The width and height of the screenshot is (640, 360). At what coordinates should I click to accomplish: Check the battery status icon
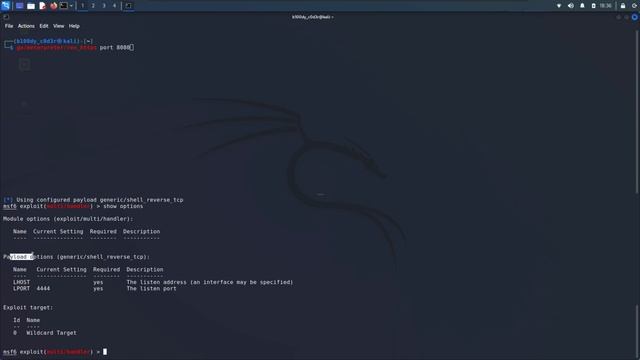593,6
